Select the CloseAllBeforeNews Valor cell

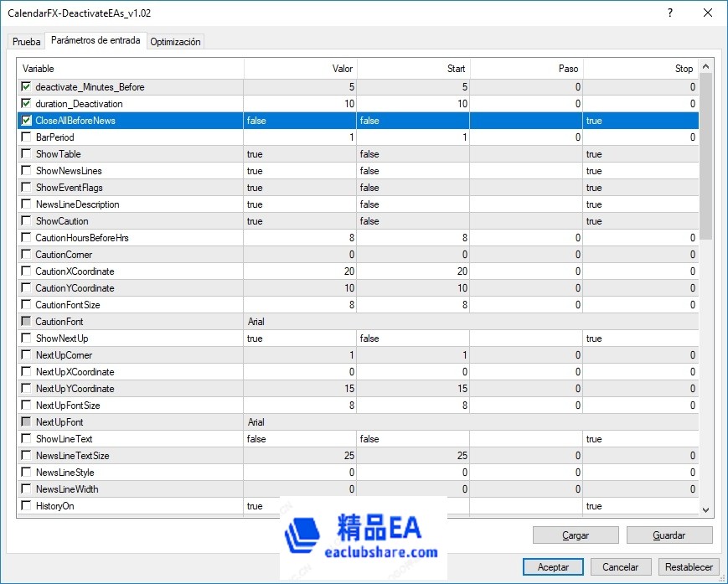(x=300, y=121)
